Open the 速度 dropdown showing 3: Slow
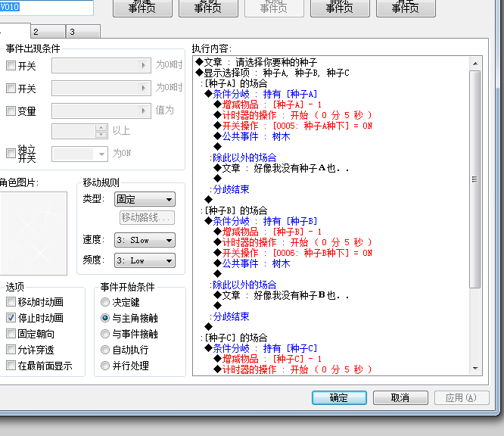Image resolution: width=504 pixels, height=436 pixels. (x=145, y=240)
